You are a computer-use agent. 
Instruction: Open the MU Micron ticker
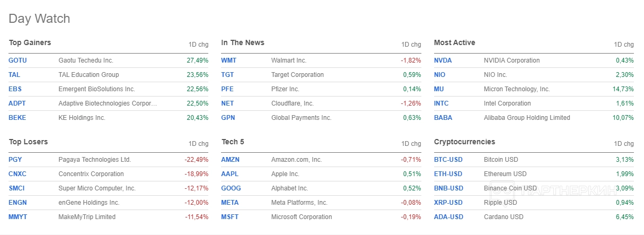pos(439,89)
